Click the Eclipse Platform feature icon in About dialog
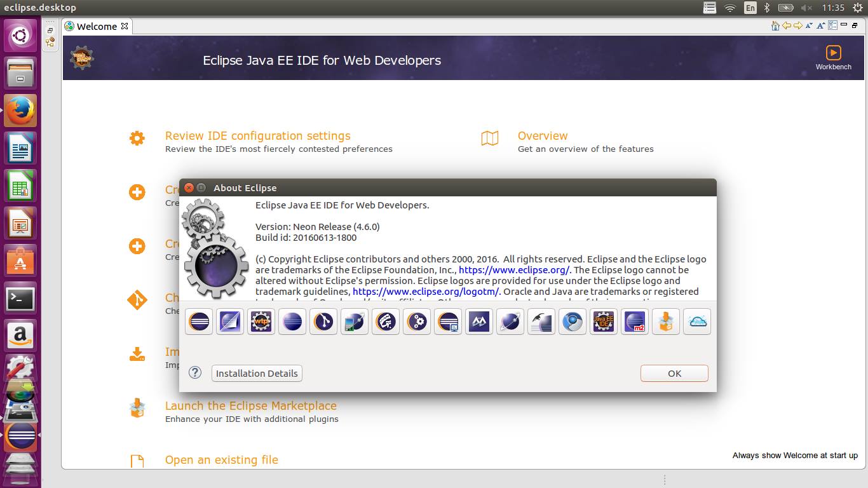 [199, 322]
